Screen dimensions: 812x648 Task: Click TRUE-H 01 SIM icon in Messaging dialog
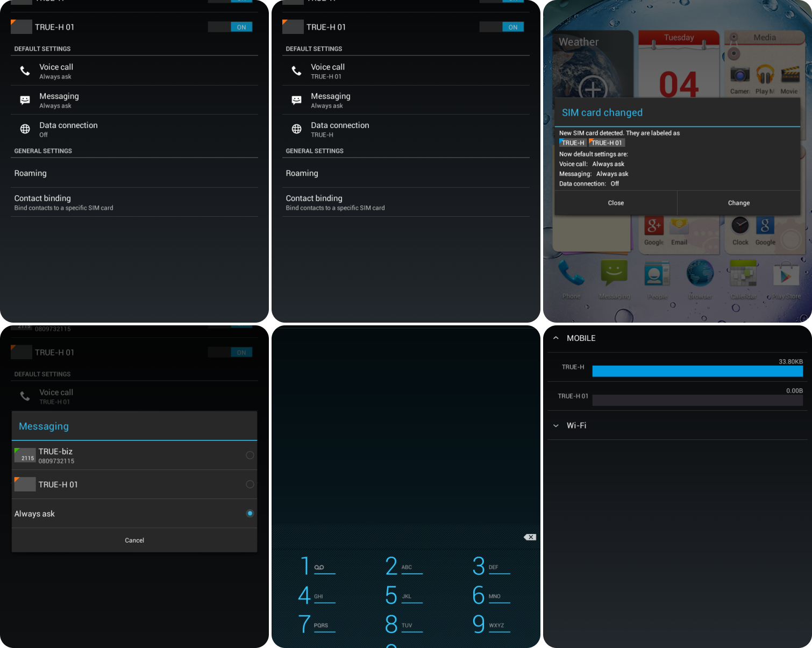pos(25,485)
